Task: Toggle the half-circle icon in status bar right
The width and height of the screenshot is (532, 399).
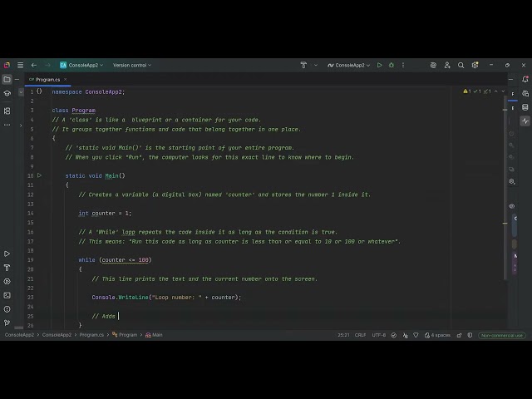Action: 470,335
